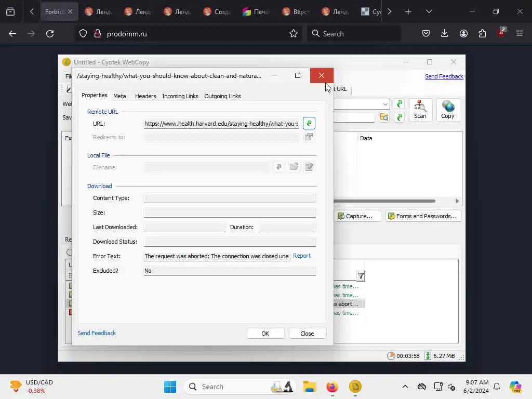
Task: Click the Windows Start button
Action: click(170, 387)
